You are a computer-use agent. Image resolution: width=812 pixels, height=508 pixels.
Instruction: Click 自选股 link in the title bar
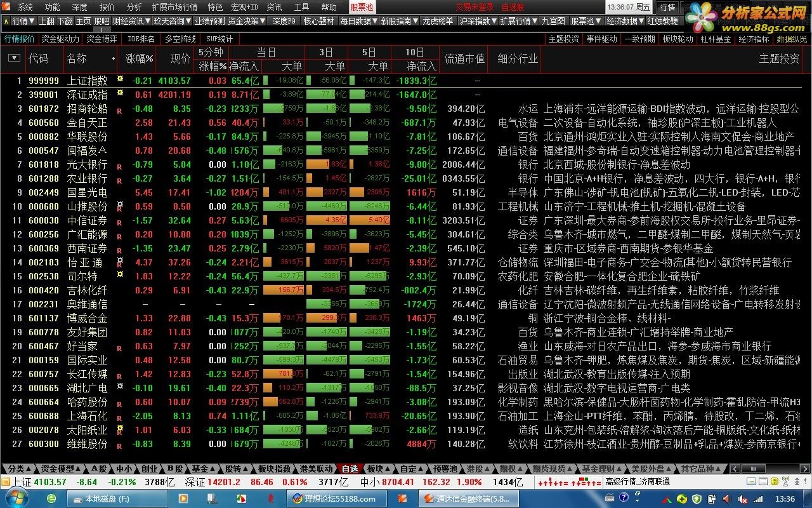coord(513,7)
